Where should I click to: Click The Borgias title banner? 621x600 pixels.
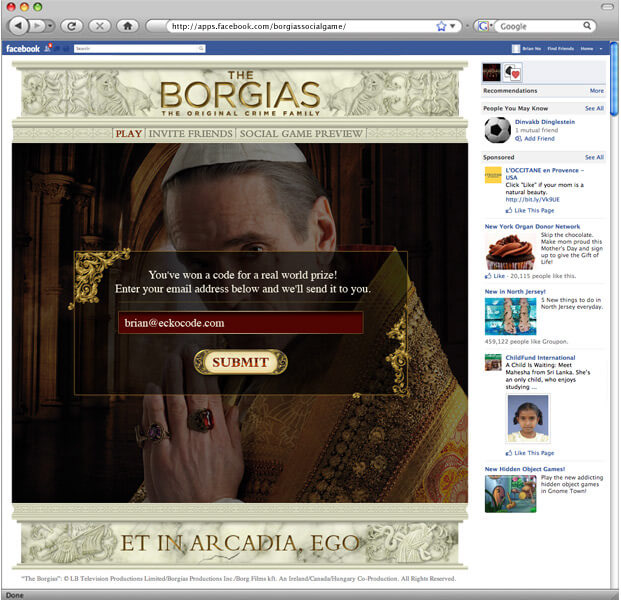pyautogui.click(x=240, y=95)
